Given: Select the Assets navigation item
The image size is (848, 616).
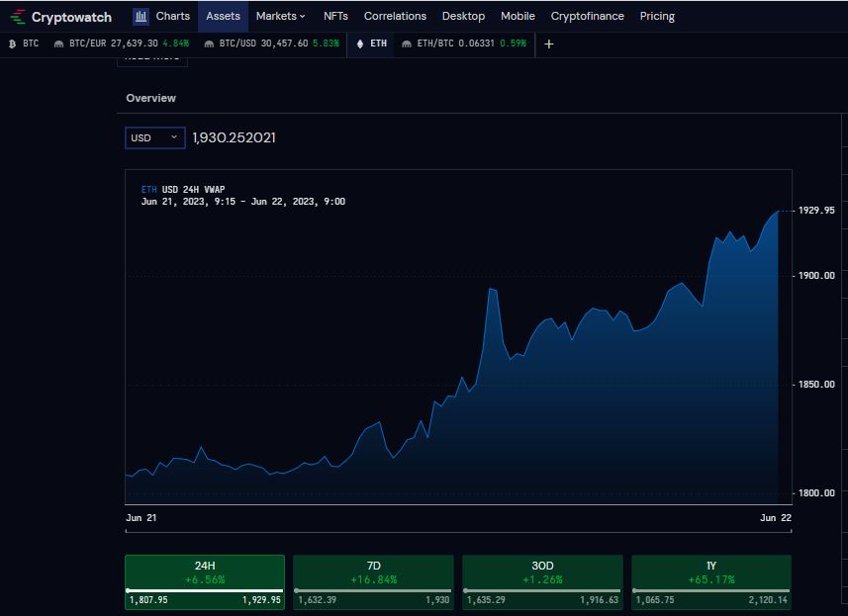Looking at the screenshot, I should (223, 16).
